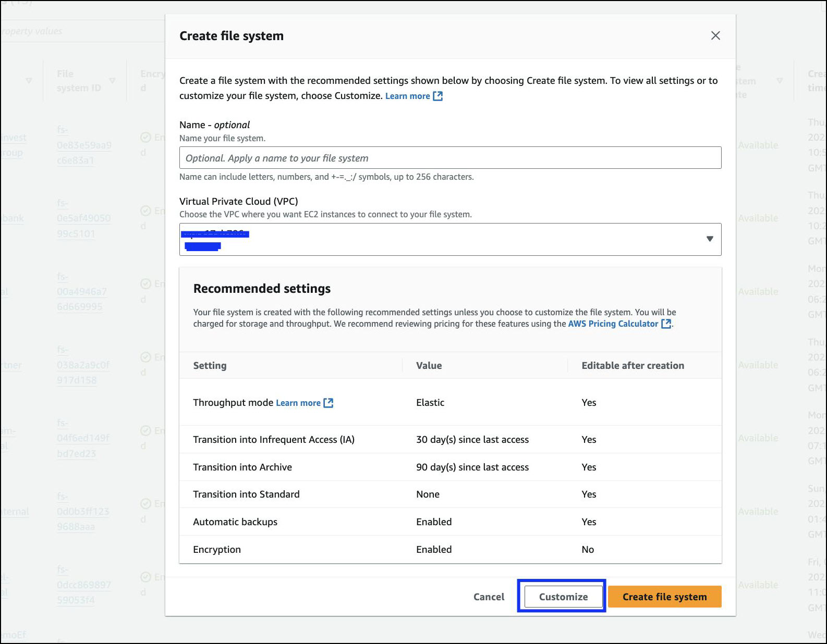Click sort arrow in file system state column

tap(780, 80)
